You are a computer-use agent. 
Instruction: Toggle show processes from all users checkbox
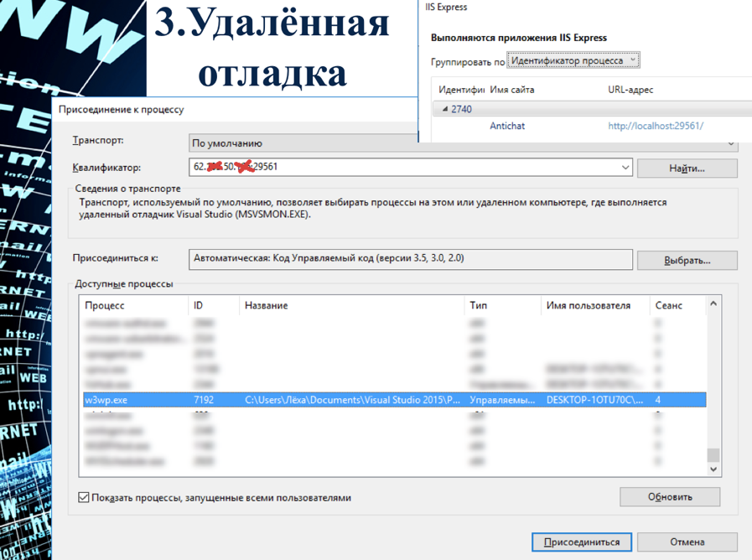pos(82,496)
